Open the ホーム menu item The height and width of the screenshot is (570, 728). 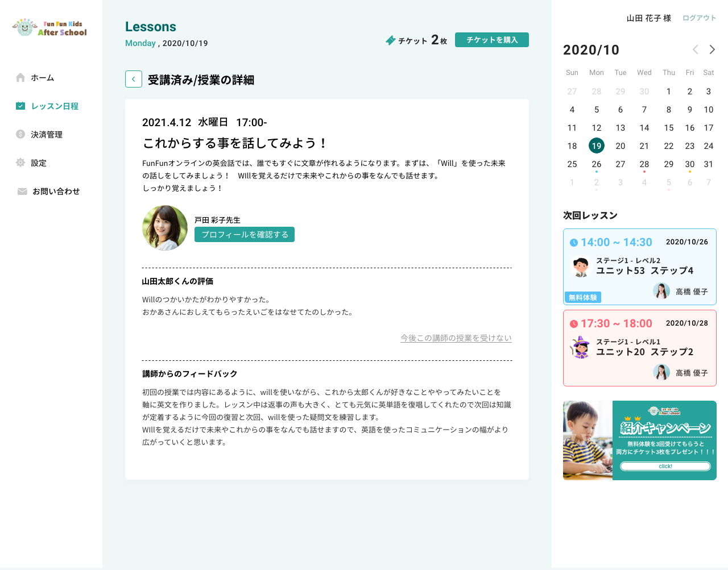(x=43, y=78)
